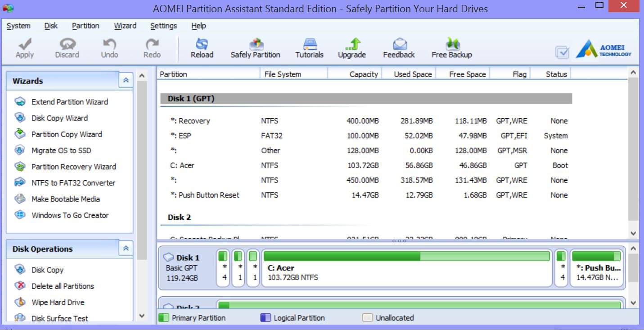The height and width of the screenshot is (330, 644).
Task: Collapse the Wizards panel
Action: [126, 80]
